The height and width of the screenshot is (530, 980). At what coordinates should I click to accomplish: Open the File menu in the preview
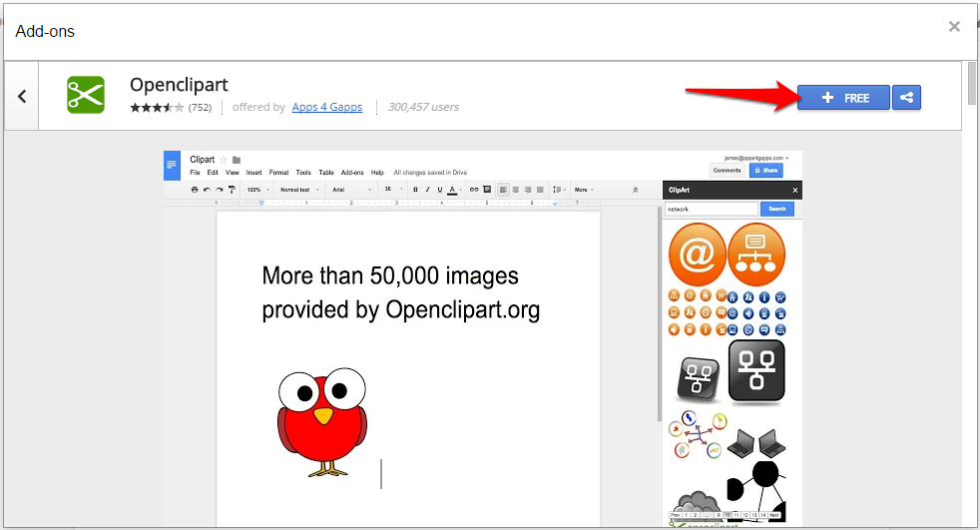pyautogui.click(x=195, y=173)
